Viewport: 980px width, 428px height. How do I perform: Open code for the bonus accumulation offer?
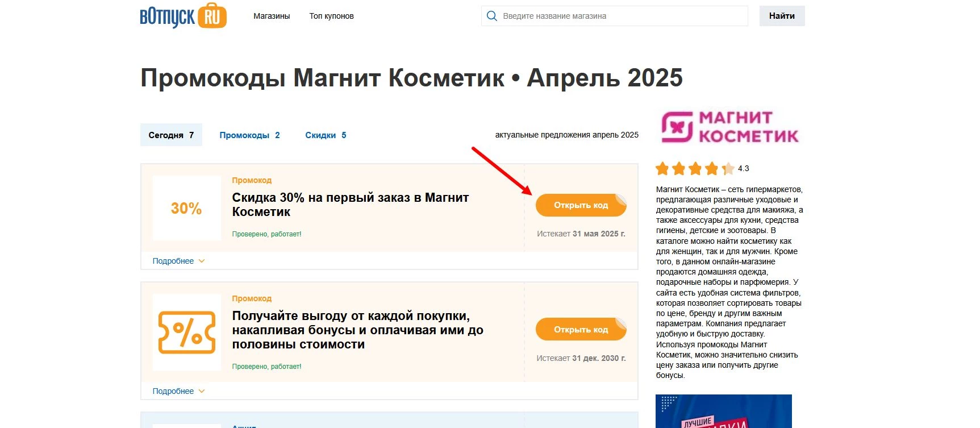[x=581, y=330]
